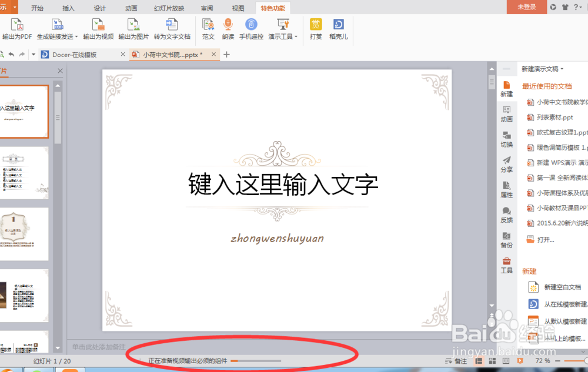Start slideshow from the status bar icon

tap(520, 360)
